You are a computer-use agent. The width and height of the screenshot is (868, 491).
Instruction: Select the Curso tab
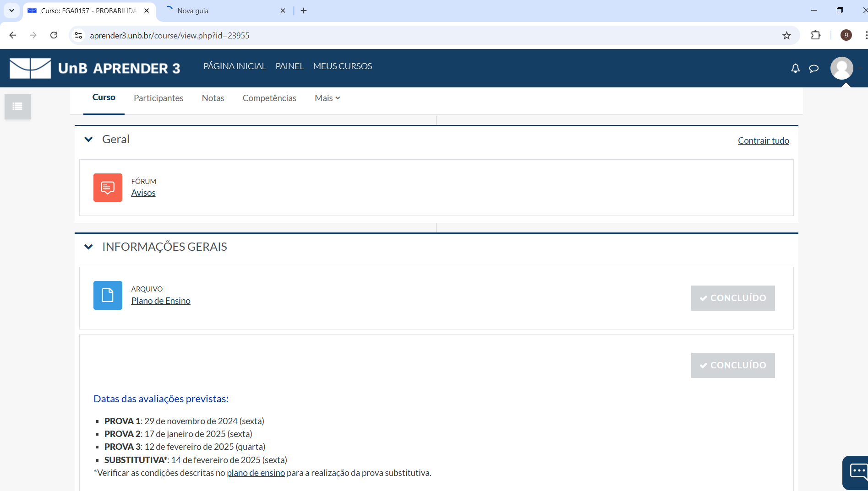104,97
